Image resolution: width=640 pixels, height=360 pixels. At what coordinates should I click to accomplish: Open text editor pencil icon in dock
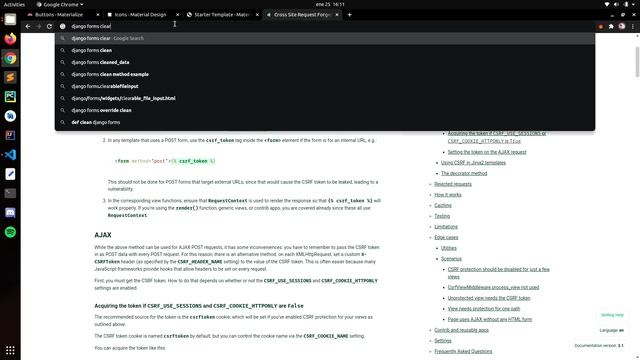pos(10,174)
